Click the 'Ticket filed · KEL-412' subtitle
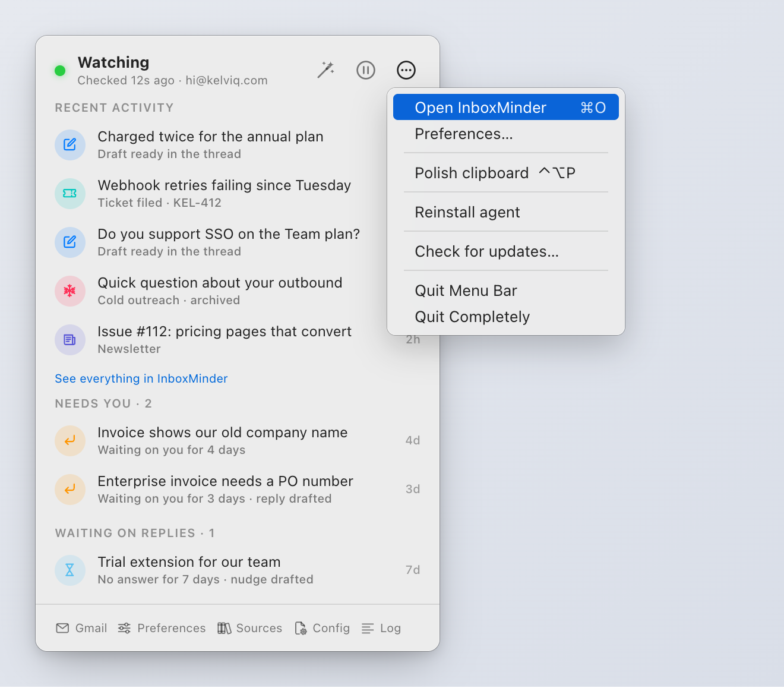Viewport: 784px width, 688px height. pos(159,203)
